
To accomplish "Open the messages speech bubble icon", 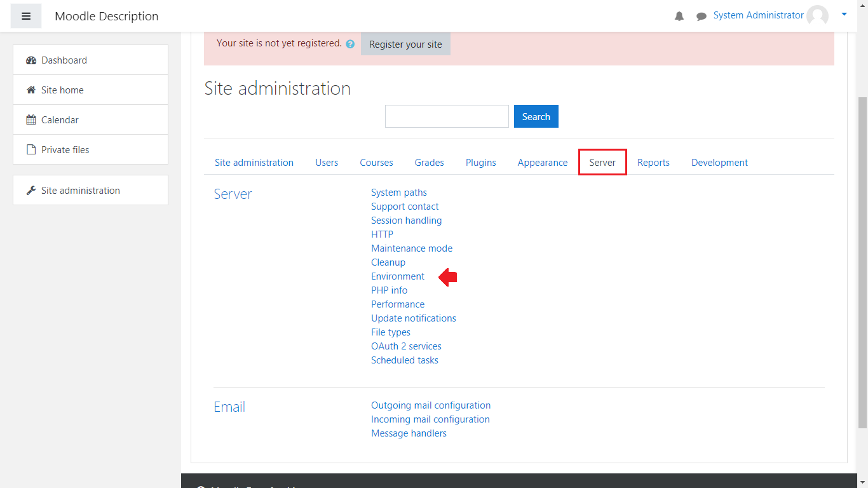I will pos(701,17).
